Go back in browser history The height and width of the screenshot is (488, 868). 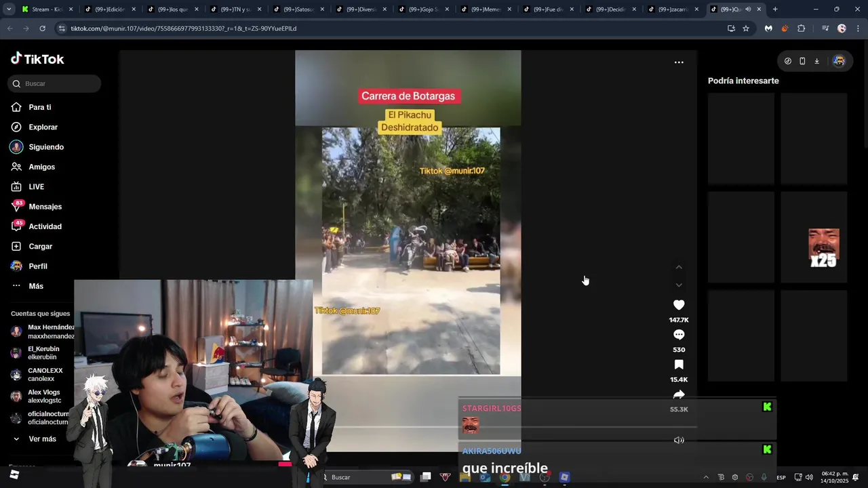[9, 28]
